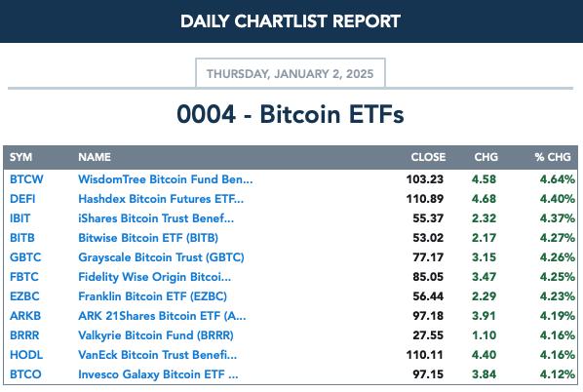Viewport: 583px width, 392px height.
Task: Click Grayscale Bitcoin Trust (GBTC) link
Action: click(x=161, y=257)
